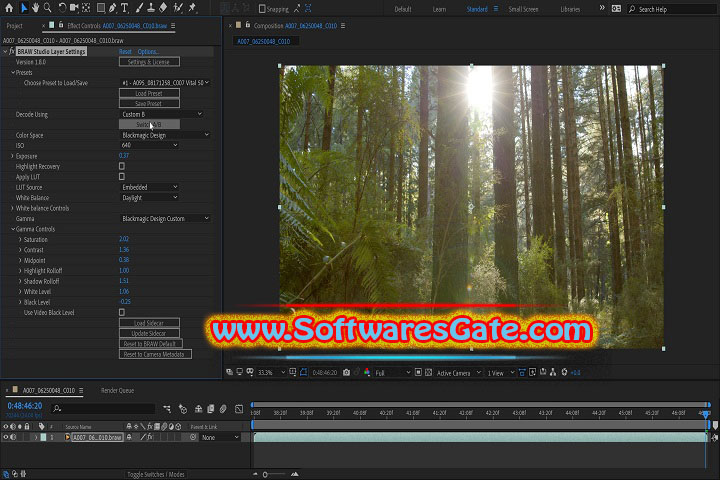Enable the Apply LUT checkbox
Viewport: 720px width, 480px height.
click(x=122, y=176)
